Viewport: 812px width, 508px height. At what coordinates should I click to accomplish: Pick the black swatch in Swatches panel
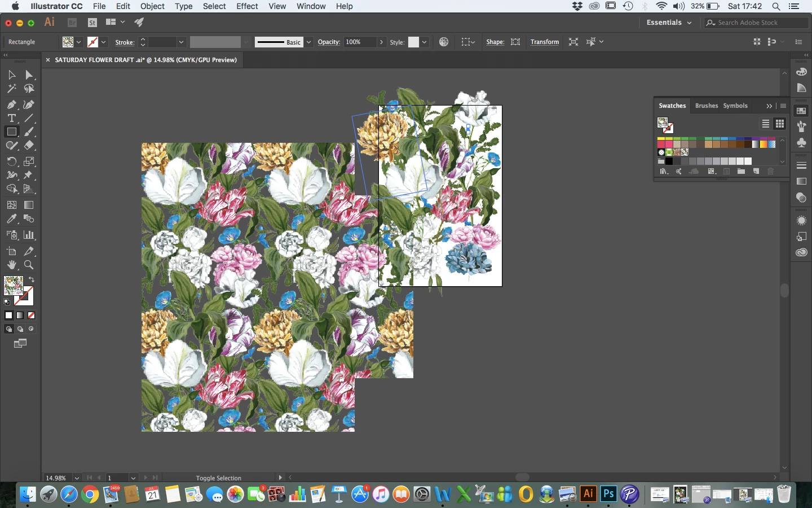coord(669,161)
